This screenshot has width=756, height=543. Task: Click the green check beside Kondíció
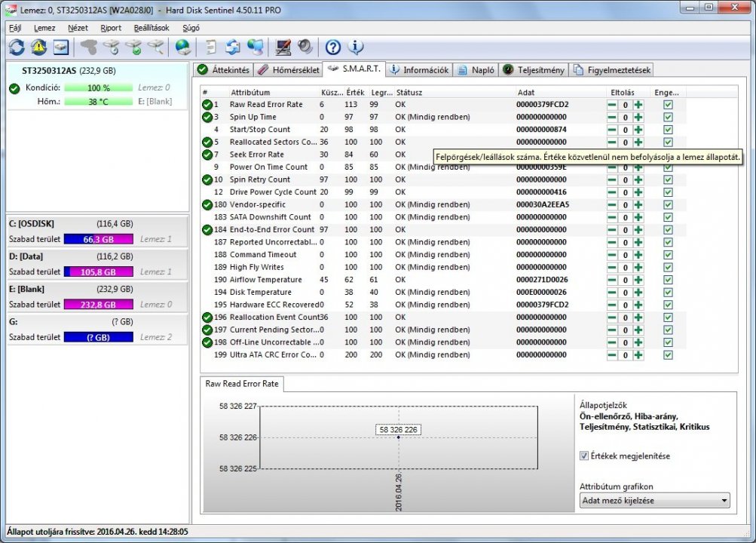pyautogui.click(x=14, y=88)
